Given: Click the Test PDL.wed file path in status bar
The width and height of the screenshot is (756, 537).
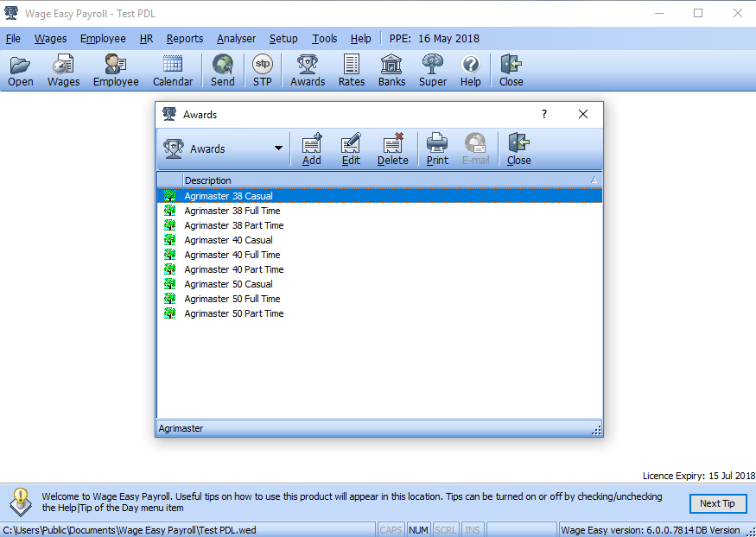Looking at the screenshot, I should click(x=130, y=530).
